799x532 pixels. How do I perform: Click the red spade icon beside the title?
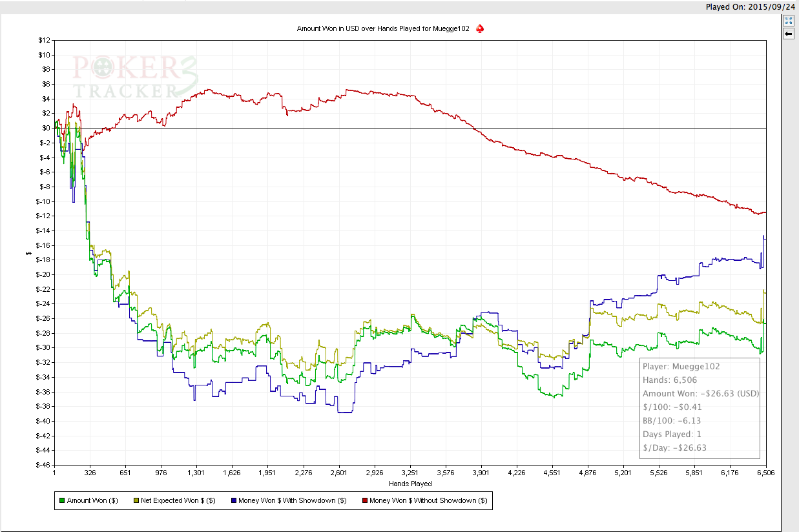tap(480, 28)
